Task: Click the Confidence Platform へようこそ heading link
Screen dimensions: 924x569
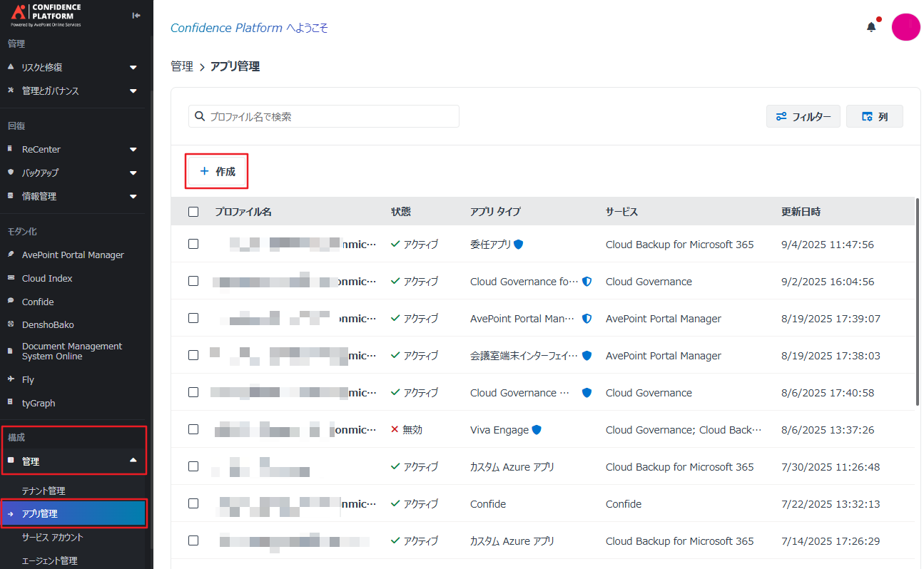Action: coord(249,28)
